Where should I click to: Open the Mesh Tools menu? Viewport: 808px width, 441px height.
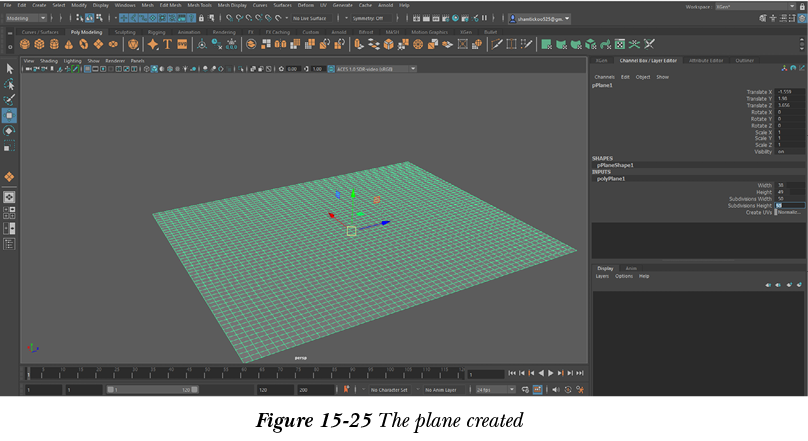(x=200, y=5)
